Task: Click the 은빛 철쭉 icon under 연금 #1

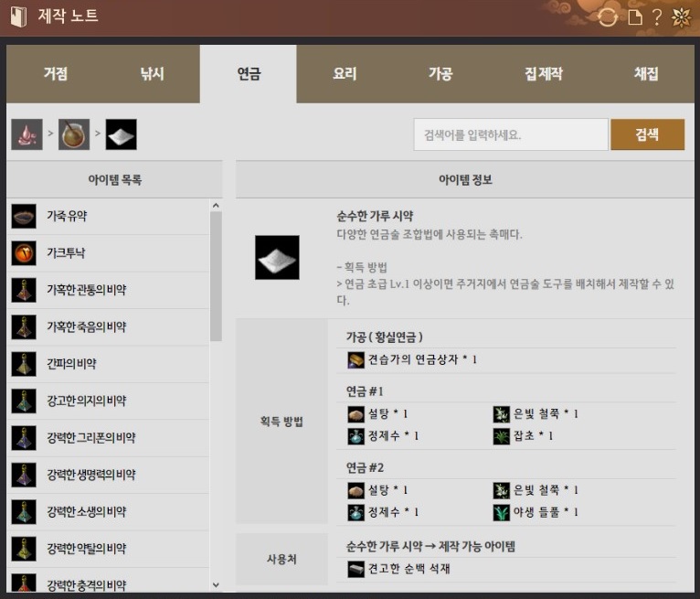Action: pyautogui.click(x=502, y=414)
